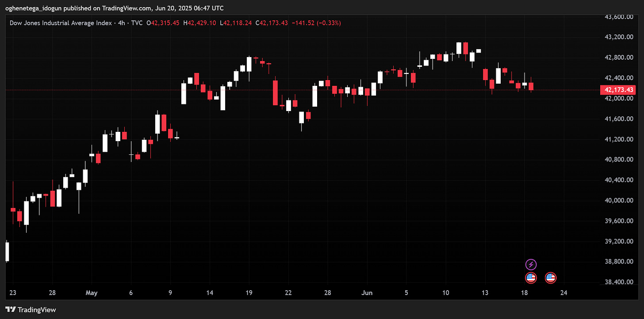Click the Jun label on the time axis
Viewport: 644px width, 319px height.
[x=367, y=293]
